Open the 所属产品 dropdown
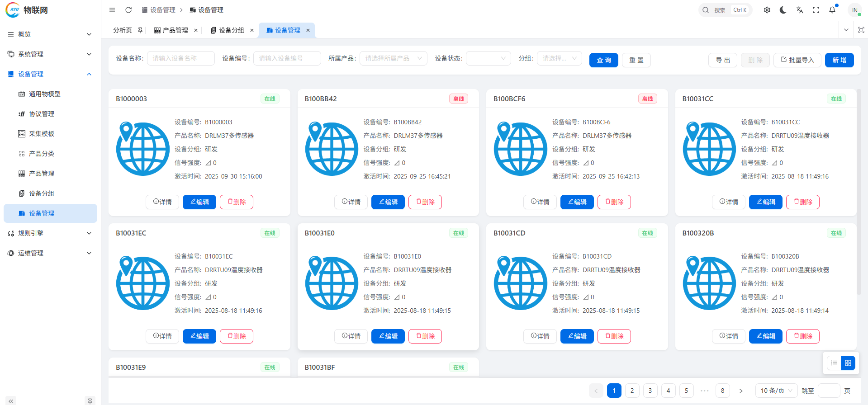 393,58
